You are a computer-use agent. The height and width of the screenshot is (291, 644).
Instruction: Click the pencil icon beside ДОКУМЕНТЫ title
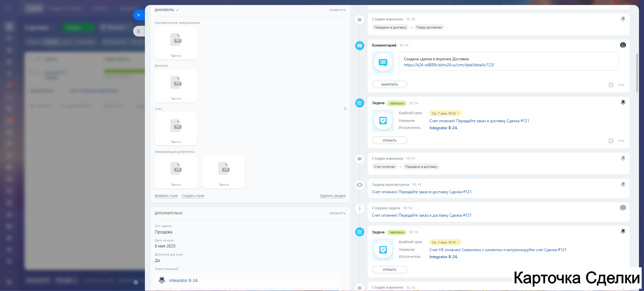pyautogui.click(x=177, y=10)
